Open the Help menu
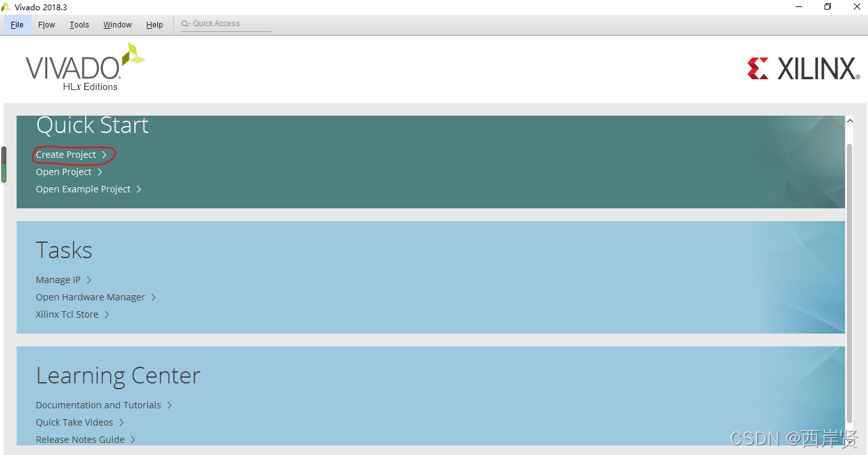 (x=155, y=25)
